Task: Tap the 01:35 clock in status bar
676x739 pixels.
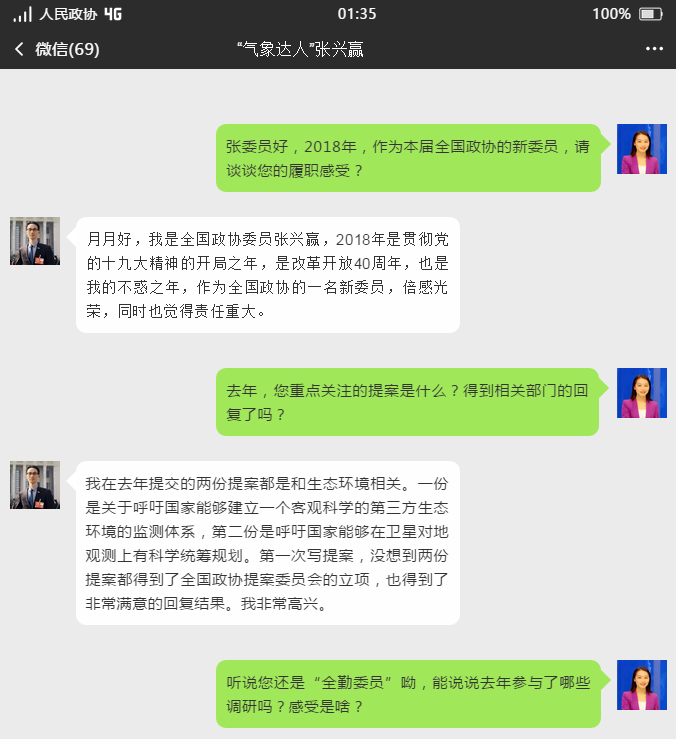Action: click(357, 14)
